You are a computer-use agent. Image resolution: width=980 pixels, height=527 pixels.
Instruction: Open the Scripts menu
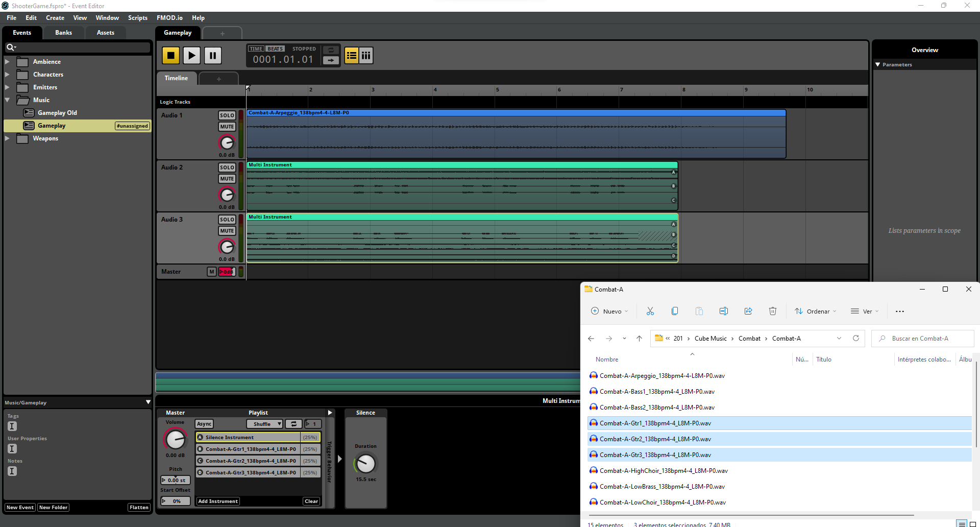(138, 18)
